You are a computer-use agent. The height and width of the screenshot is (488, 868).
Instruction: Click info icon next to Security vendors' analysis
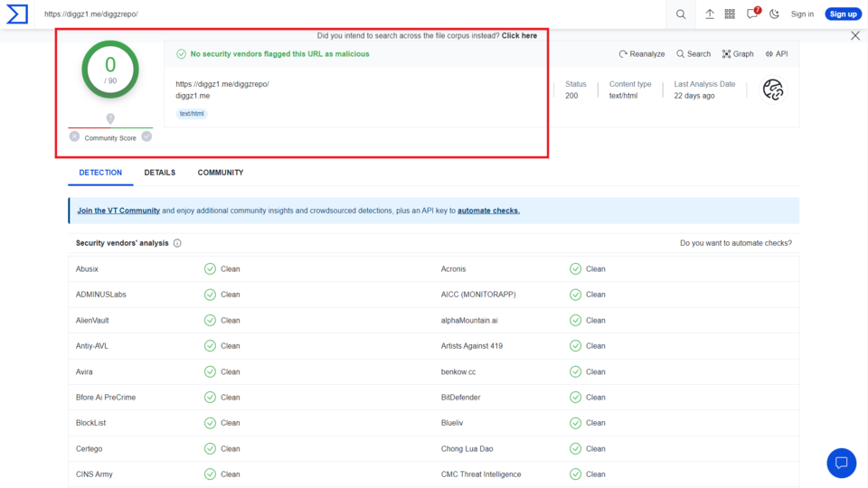coord(177,243)
